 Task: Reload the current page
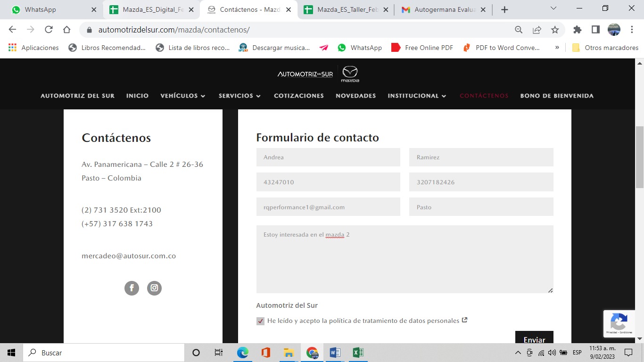pyautogui.click(x=49, y=30)
